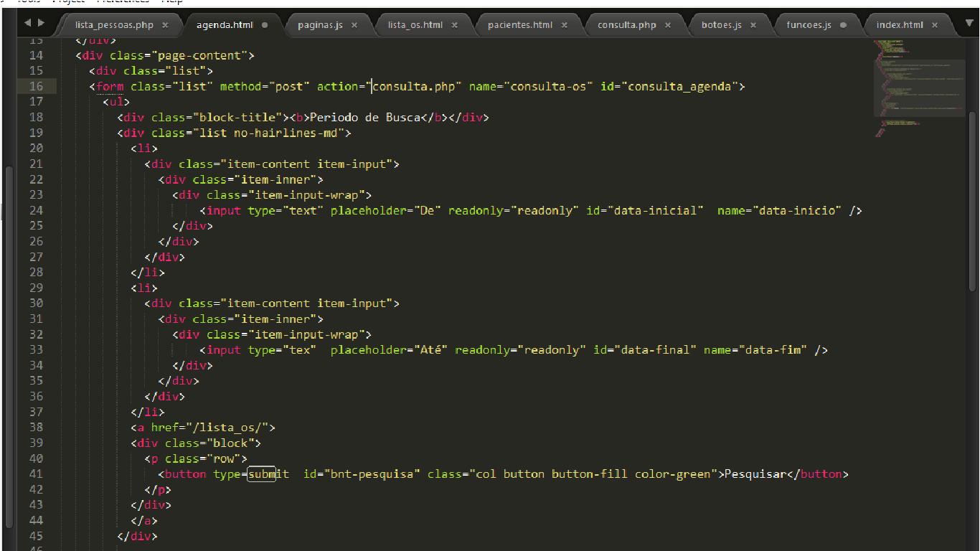The image size is (980, 551).
Task: Close the paginas.js tab
Action: click(354, 25)
